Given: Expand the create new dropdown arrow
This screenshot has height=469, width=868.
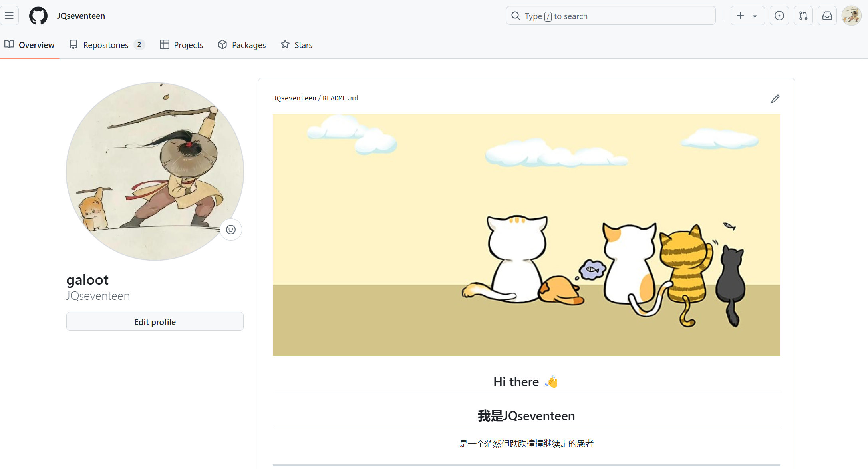Looking at the screenshot, I should pyautogui.click(x=755, y=16).
